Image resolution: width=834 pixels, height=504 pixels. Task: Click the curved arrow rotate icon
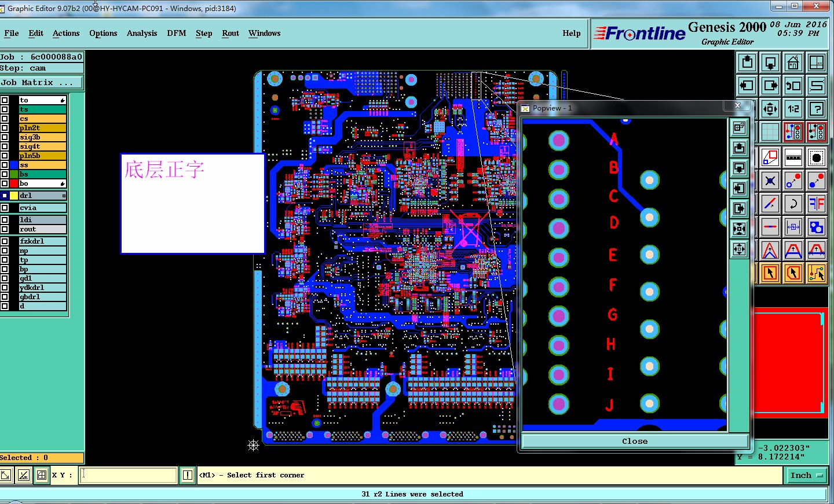pyautogui.click(x=793, y=204)
